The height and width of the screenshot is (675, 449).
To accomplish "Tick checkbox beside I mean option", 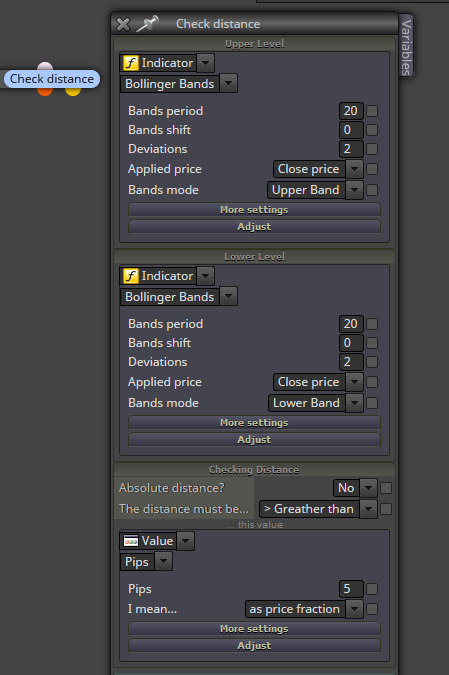I will coord(372,609).
